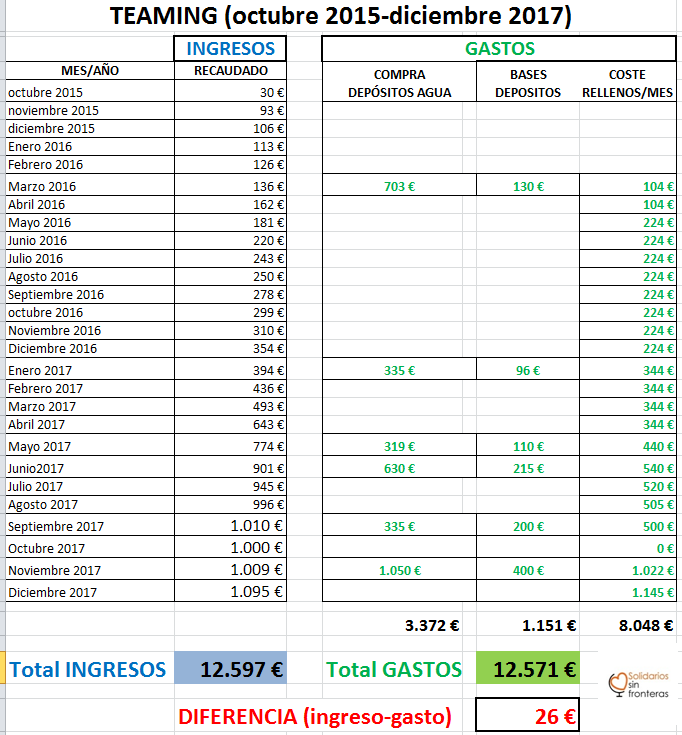
Task: Select the 354 € cell for Diciembre 2016
Action: click(230, 348)
